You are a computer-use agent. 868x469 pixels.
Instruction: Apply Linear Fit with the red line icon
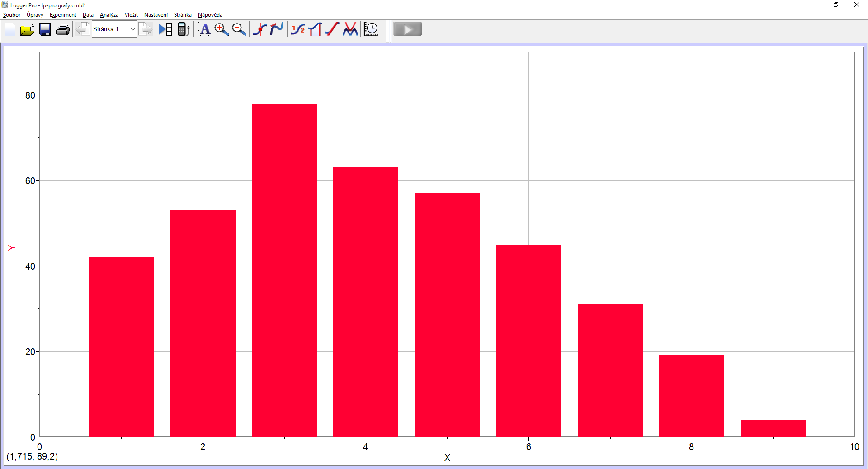pos(332,29)
